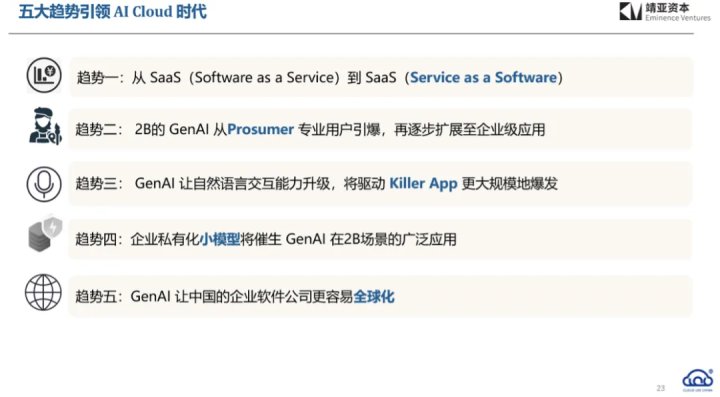Select the 趋势三 natural language trend bar

point(380,184)
